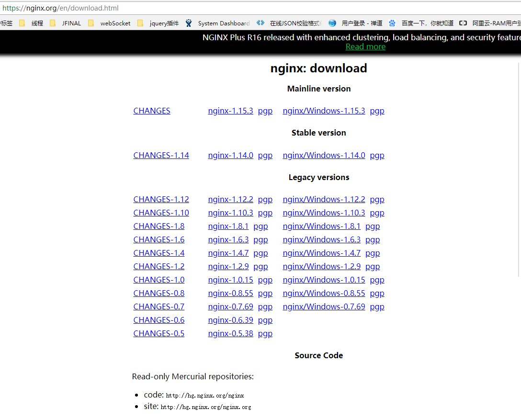Download nginx-1.6.3 source
521x420 pixels.
pos(228,239)
